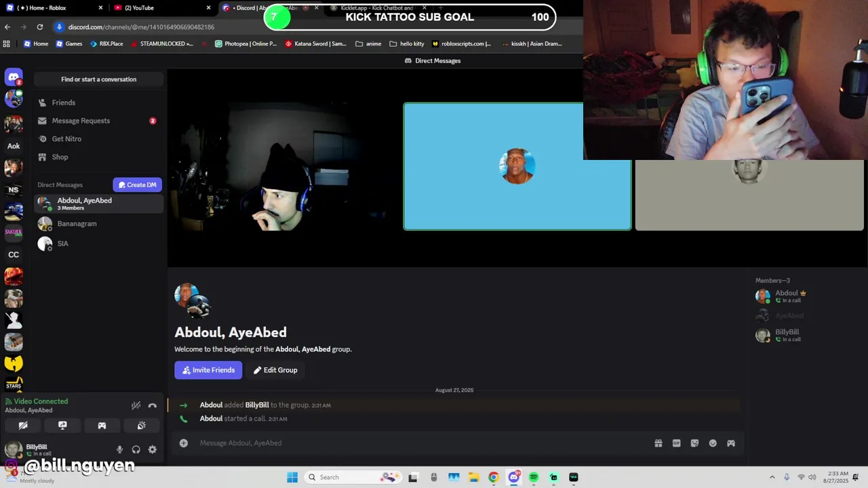Screen dimensions: 868x488
Task: Share your screen in the call
Action: point(62,426)
